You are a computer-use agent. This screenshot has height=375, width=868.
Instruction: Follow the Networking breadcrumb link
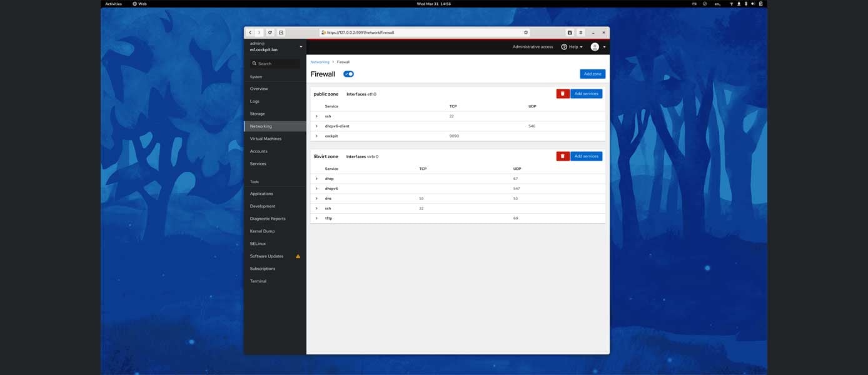coord(320,62)
